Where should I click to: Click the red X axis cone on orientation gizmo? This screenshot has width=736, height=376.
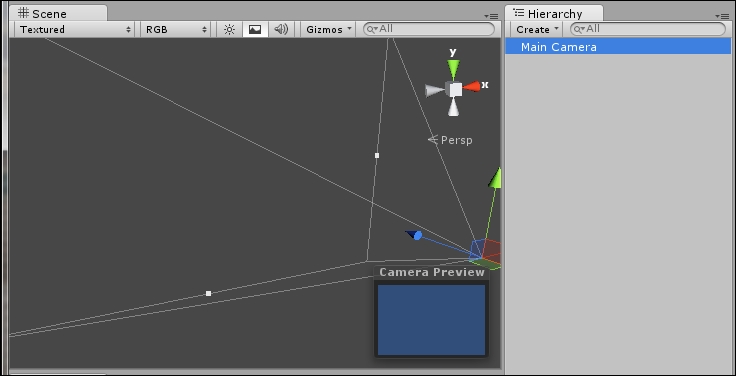471,86
